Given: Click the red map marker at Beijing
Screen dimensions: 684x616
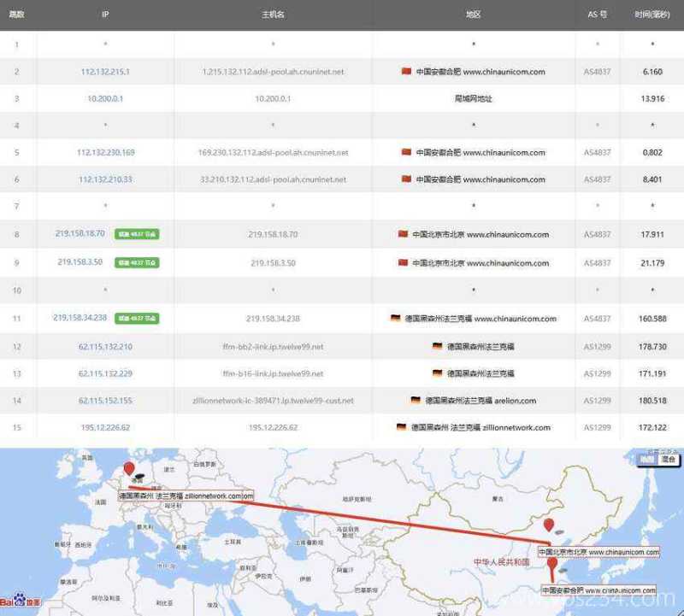Looking at the screenshot, I should coord(549,525).
